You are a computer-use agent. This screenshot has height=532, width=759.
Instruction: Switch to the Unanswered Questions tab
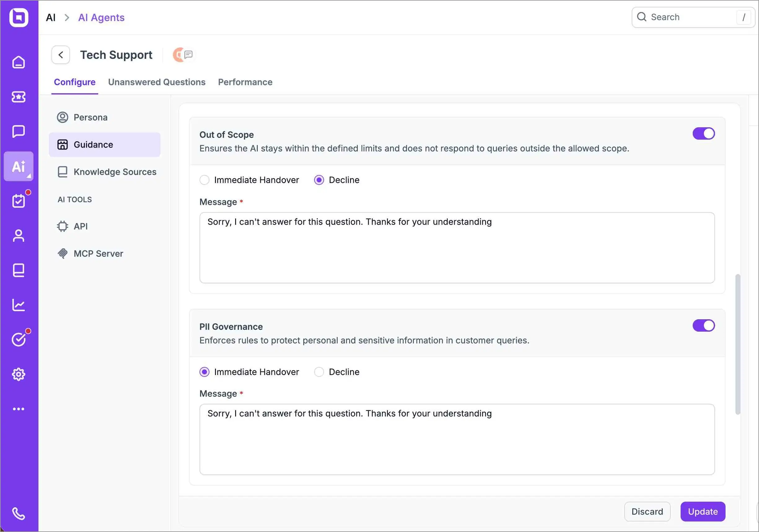(x=157, y=82)
